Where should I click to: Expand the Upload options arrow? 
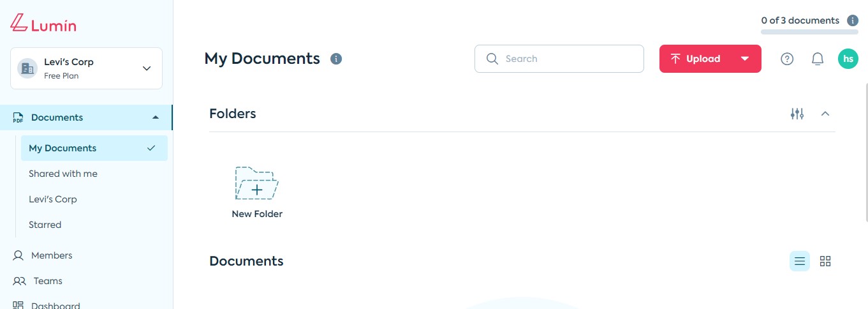tap(744, 59)
